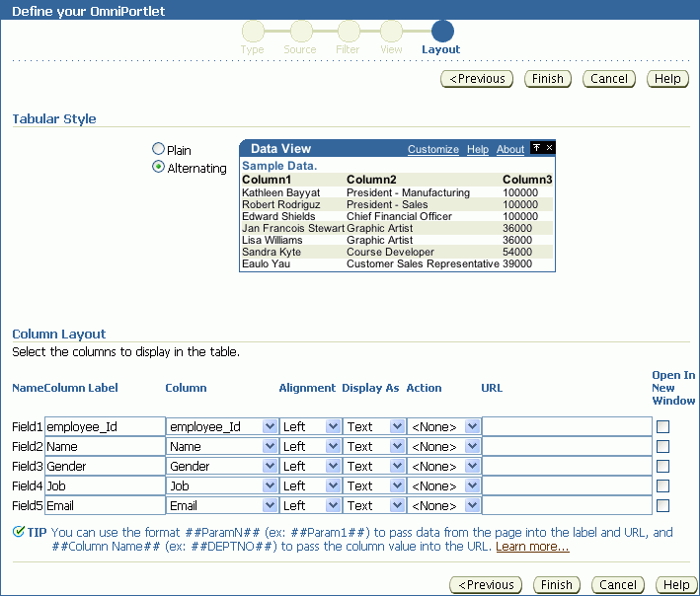Click the Field4 Column Label input Job
Viewport: 700px width, 596px height.
coord(106,485)
